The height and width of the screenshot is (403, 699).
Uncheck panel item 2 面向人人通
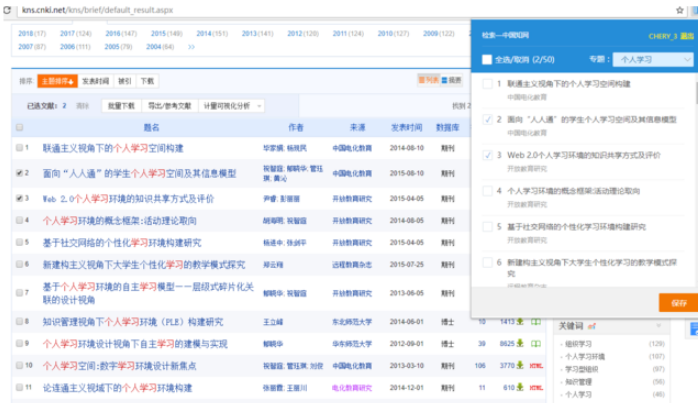(488, 119)
